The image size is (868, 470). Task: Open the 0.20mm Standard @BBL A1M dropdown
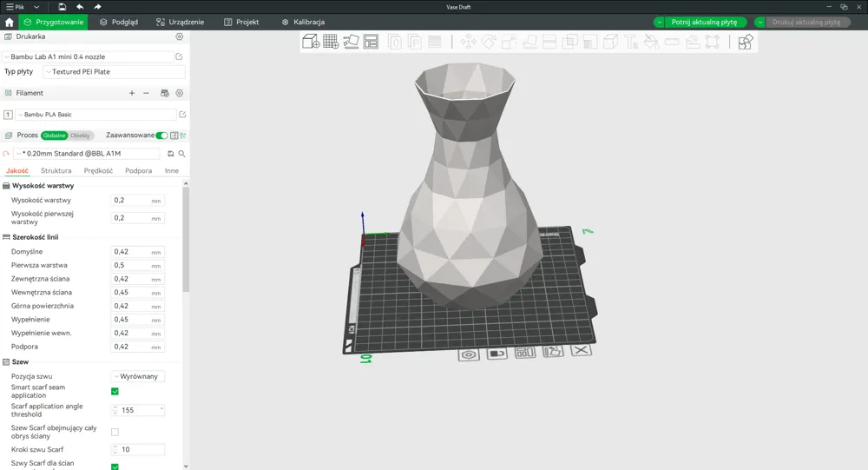click(x=88, y=154)
